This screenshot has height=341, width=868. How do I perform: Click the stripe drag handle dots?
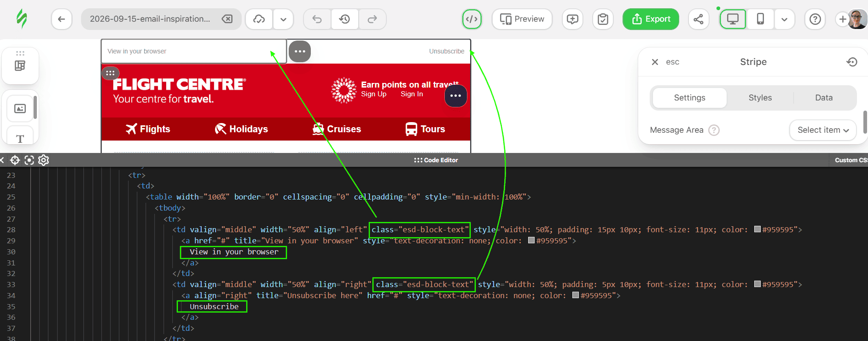(x=111, y=73)
